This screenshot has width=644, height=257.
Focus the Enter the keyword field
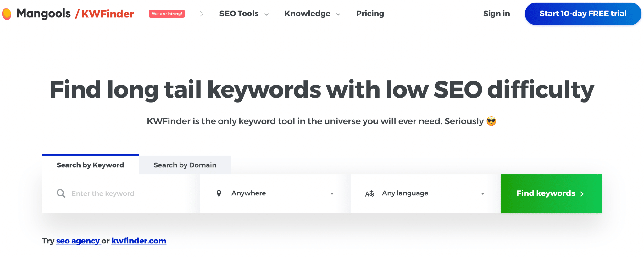coord(121,193)
